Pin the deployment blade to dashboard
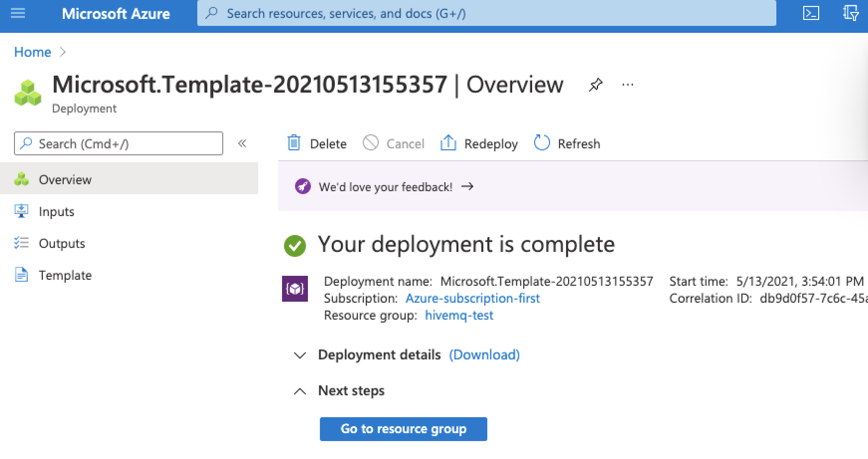Image resolution: width=868 pixels, height=459 pixels. point(595,85)
